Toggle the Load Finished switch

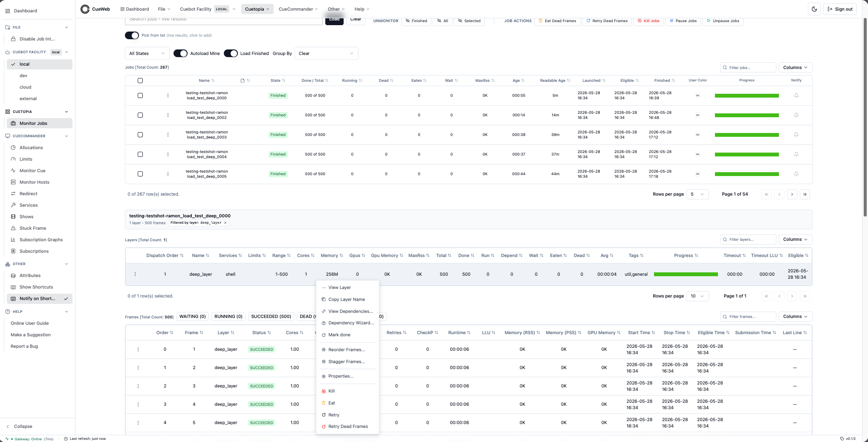pyautogui.click(x=231, y=53)
